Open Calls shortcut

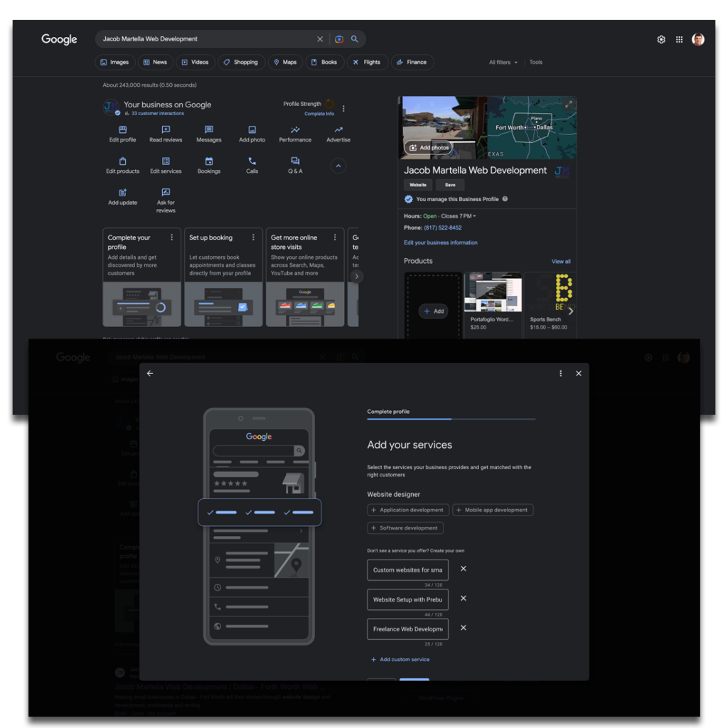tap(252, 165)
